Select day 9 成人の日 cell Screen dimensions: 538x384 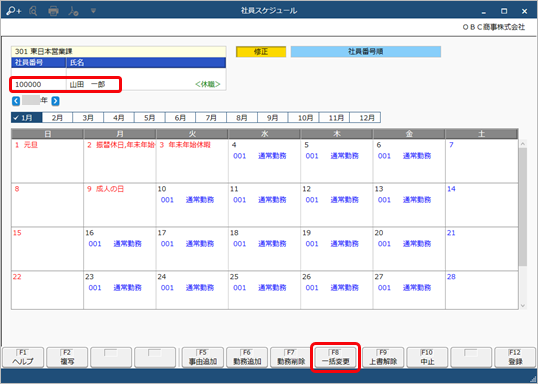(x=120, y=205)
